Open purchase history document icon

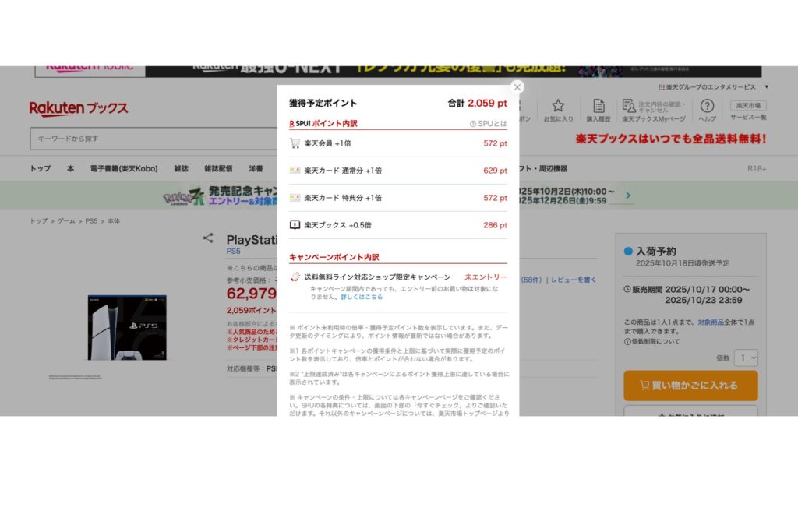click(x=598, y=106)
